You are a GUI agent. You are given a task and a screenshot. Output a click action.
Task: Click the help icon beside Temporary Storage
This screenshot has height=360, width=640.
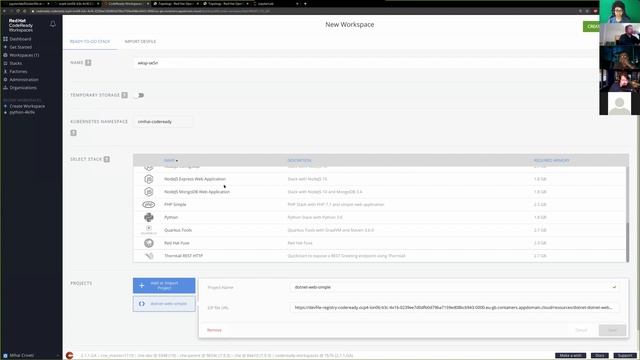[124, 95]
